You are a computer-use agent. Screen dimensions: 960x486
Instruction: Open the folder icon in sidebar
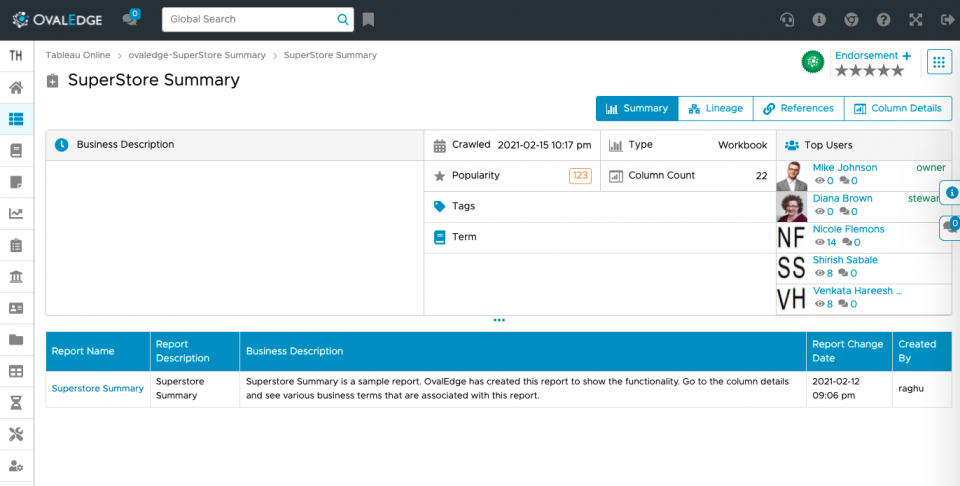tap(16, 340)
